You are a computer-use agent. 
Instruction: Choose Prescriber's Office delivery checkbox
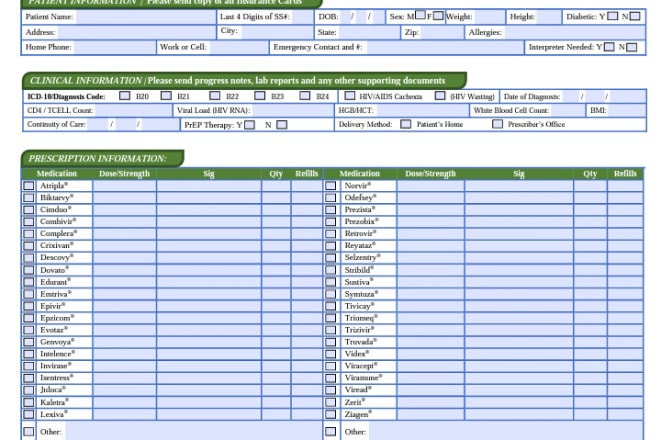click(498, 124)
